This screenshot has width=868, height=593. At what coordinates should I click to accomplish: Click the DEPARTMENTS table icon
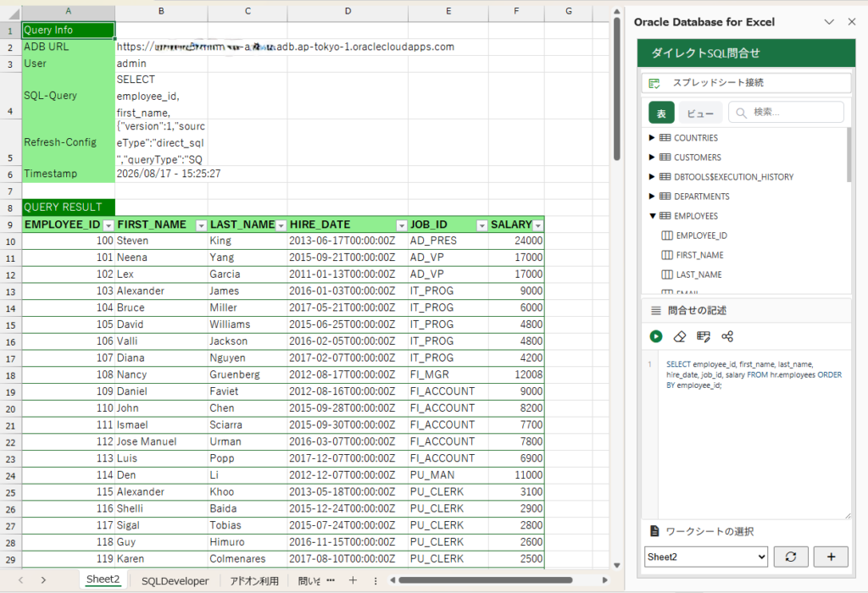[665, 197]
